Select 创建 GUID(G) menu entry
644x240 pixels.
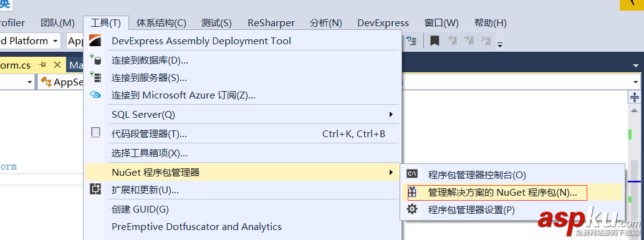click(x=243, y=209)
